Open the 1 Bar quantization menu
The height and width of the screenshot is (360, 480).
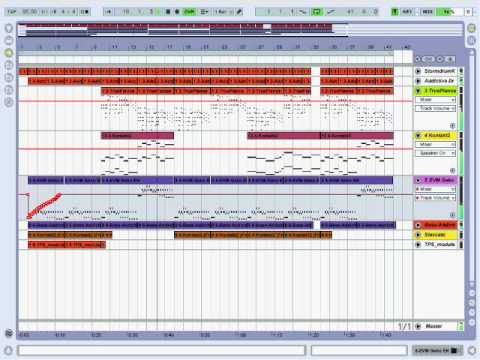(222, 12)
